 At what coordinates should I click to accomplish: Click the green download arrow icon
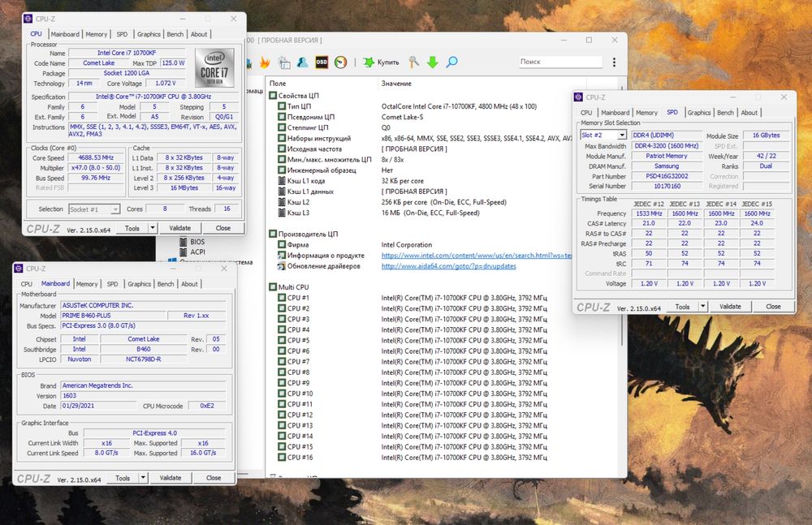click(433, 62)
